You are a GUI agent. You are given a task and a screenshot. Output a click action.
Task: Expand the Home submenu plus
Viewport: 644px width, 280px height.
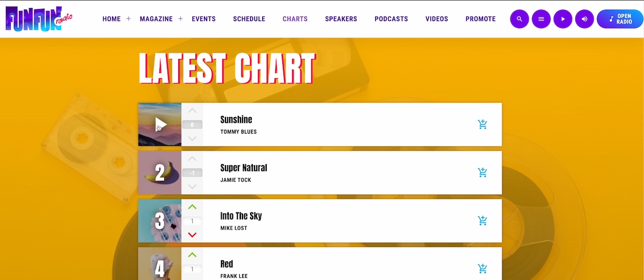pyautogui.click(x=129, y=19)
